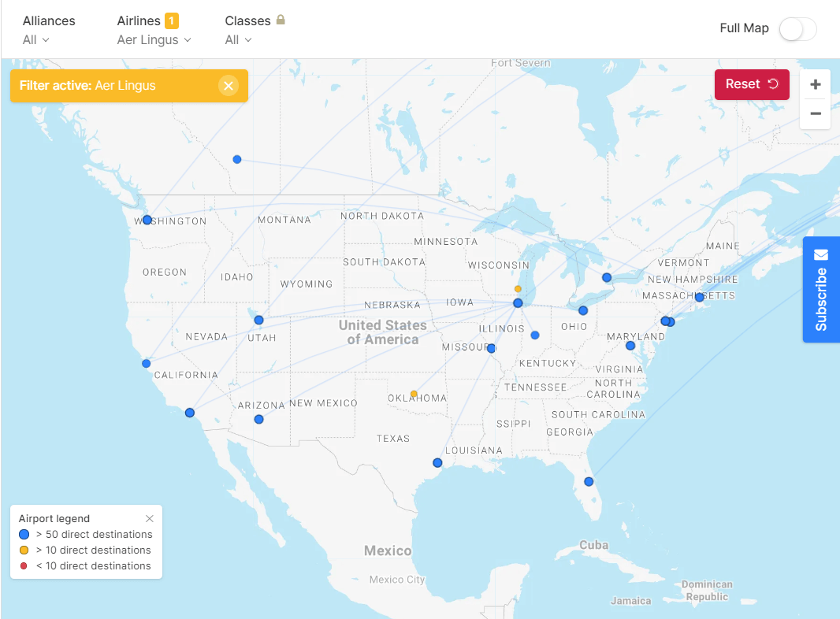Zoom out using the minus button
This screenshot has width=840, height=619.
coord(815,114)
